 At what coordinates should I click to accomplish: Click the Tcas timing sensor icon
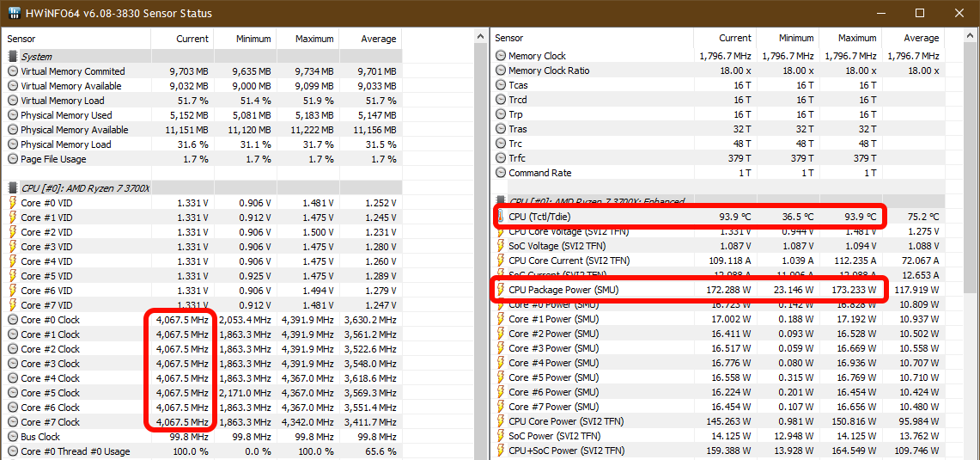(501, 85)
